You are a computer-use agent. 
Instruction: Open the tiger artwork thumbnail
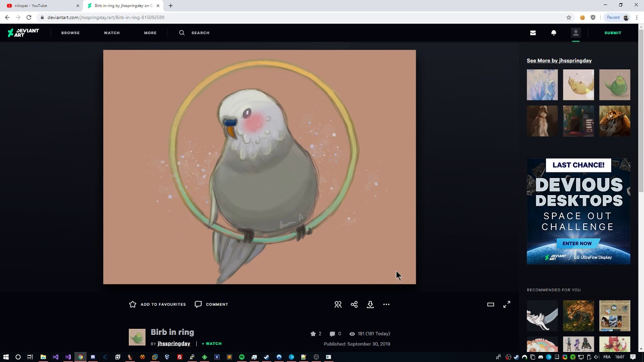tap(615, 121)
